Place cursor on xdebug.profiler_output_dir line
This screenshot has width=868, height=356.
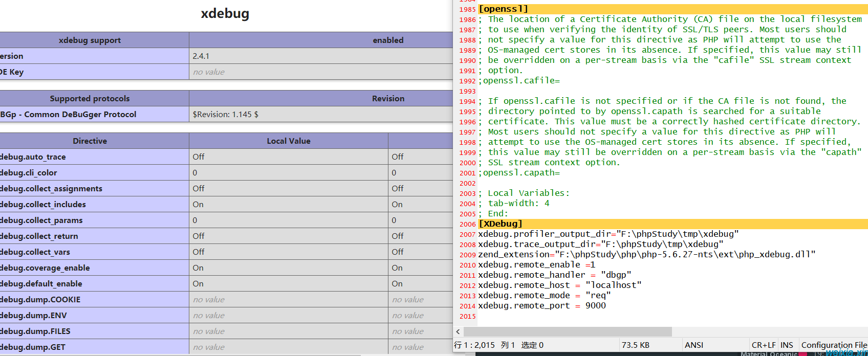(x=609, y=234)
